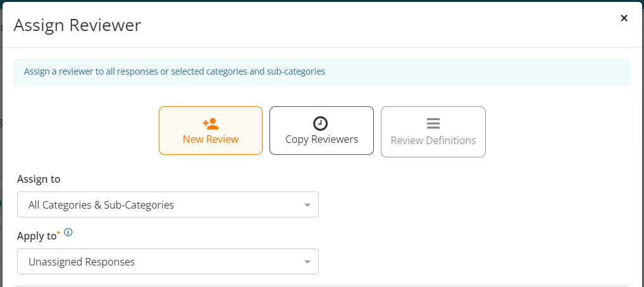Expand the Assign to dropdown arrow
The width and height of the screenshot is (644, 287).
(x=307, y=205)
